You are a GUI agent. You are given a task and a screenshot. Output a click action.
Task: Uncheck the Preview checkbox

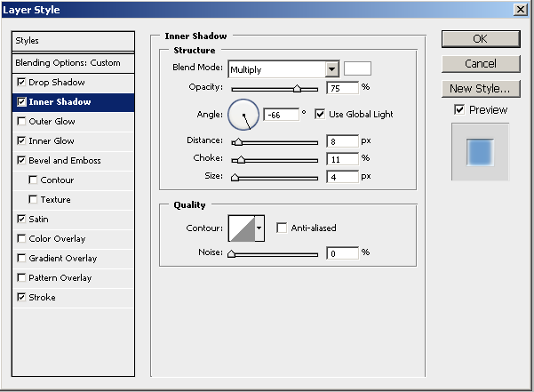click(x=458, y=109)
